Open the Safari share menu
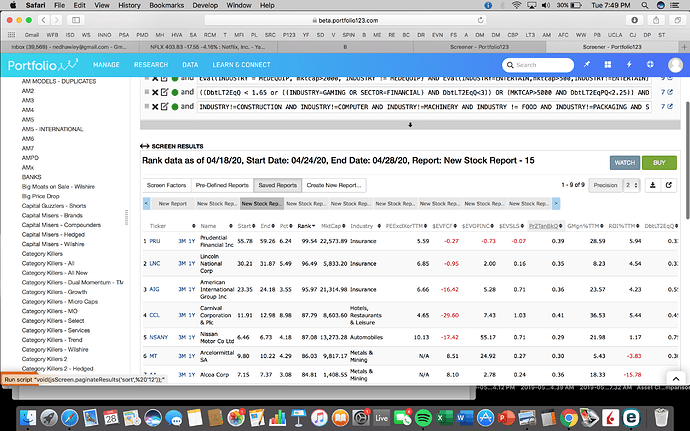This screenshot has width=690, height=431. (656, 20)
